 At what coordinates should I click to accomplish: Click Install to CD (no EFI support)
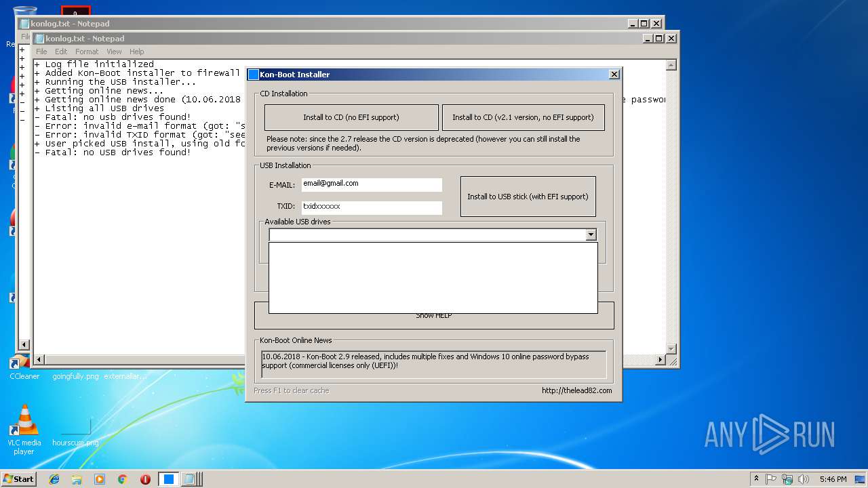(351, 117)
